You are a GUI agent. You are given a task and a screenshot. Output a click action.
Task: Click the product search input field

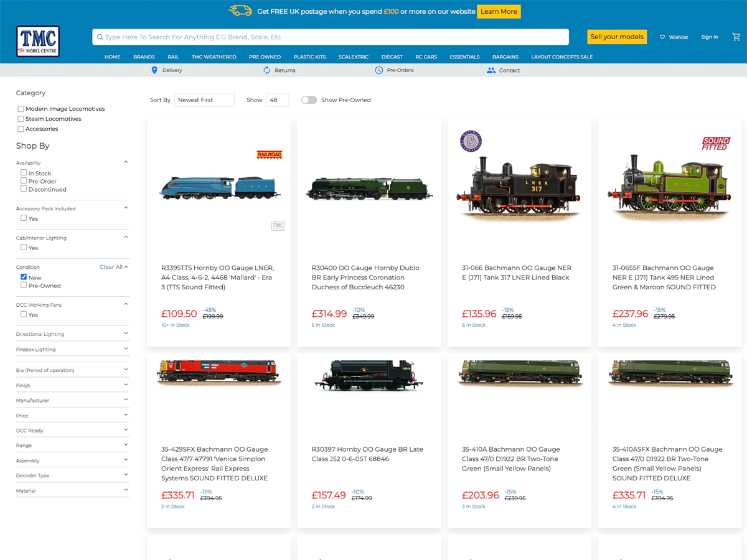(x=331, y=37)
